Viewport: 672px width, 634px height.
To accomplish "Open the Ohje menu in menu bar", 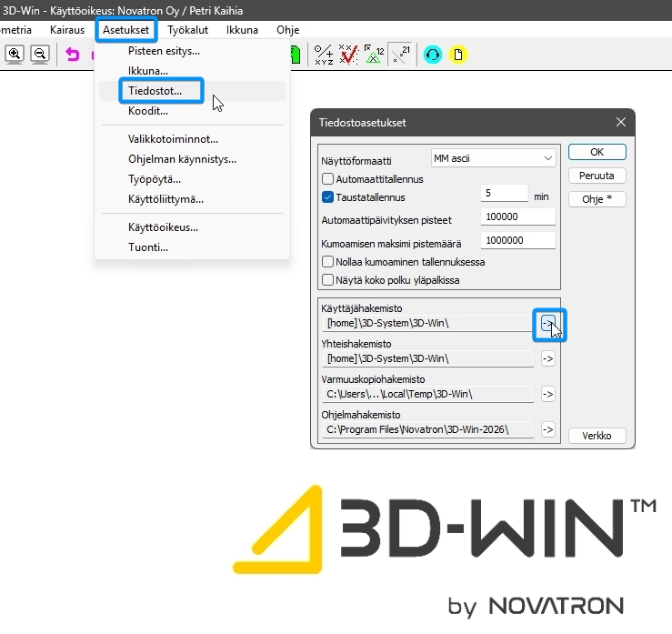I will click(x=288, y=30).
